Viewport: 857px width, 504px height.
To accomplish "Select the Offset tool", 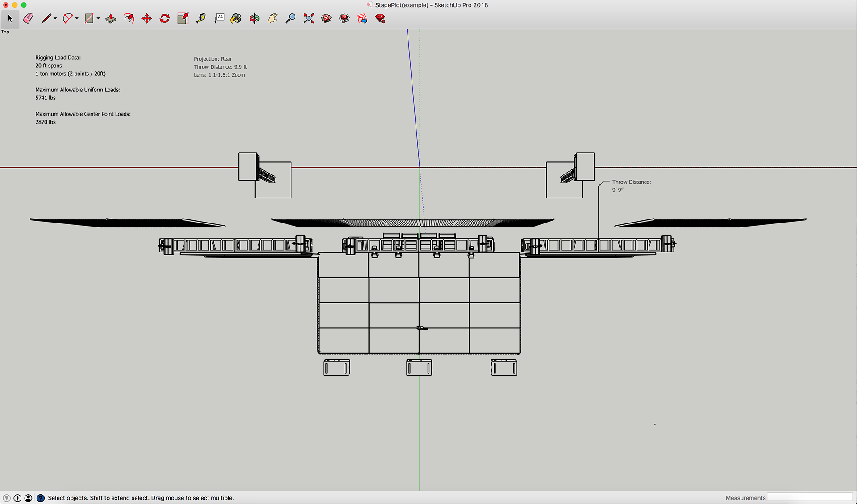I will [129, 18].
